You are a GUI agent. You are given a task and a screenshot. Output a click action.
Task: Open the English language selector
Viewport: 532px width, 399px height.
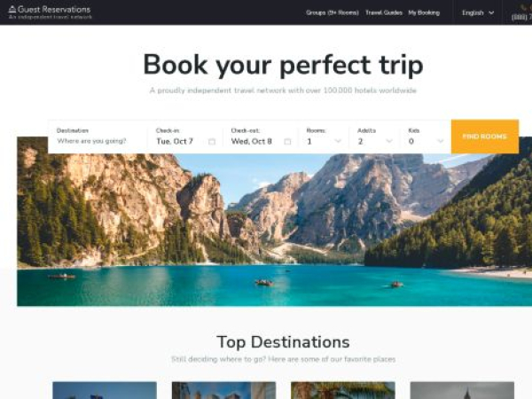[x=478, y=13]
